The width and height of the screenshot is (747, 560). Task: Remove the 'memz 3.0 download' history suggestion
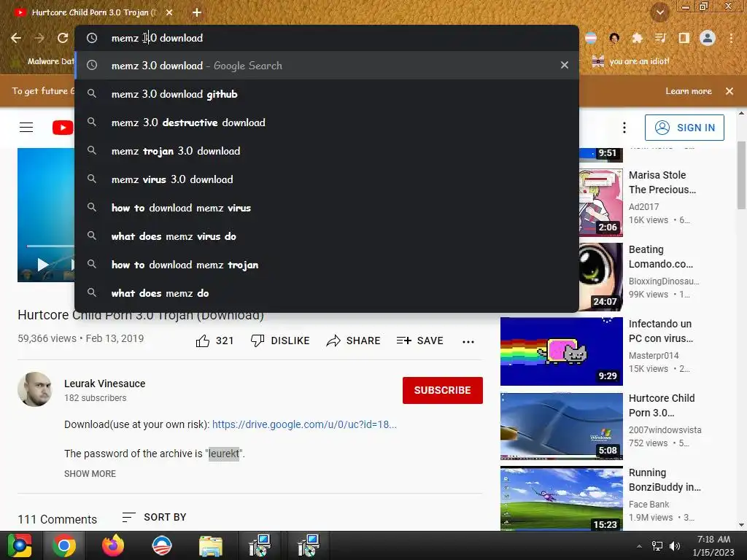565,65
